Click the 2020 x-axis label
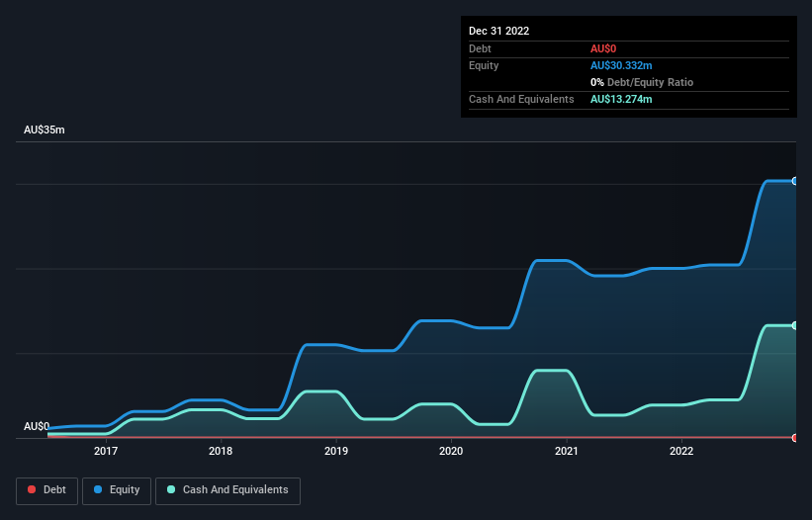812x520 pixels. 451,451
